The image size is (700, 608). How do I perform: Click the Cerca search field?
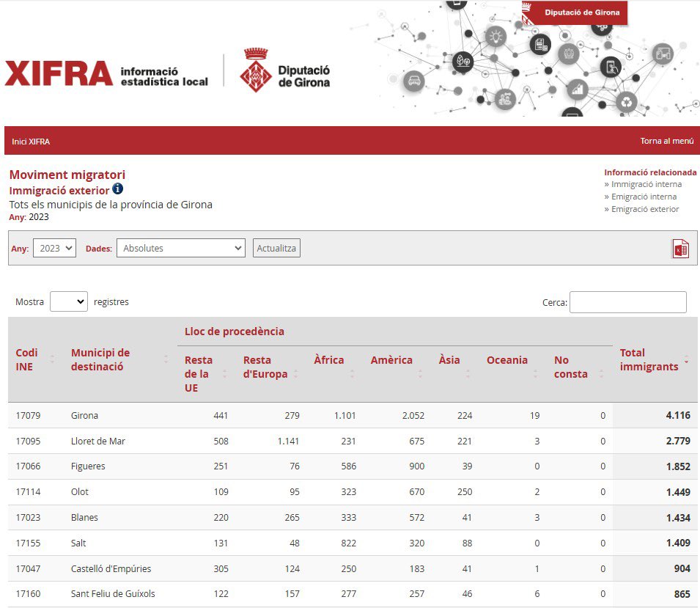coord(627,302)
